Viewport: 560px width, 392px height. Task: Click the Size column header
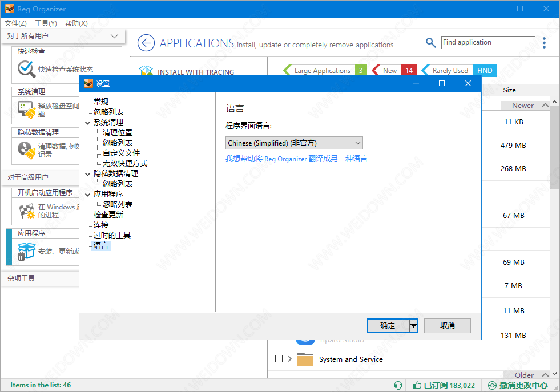509,90
